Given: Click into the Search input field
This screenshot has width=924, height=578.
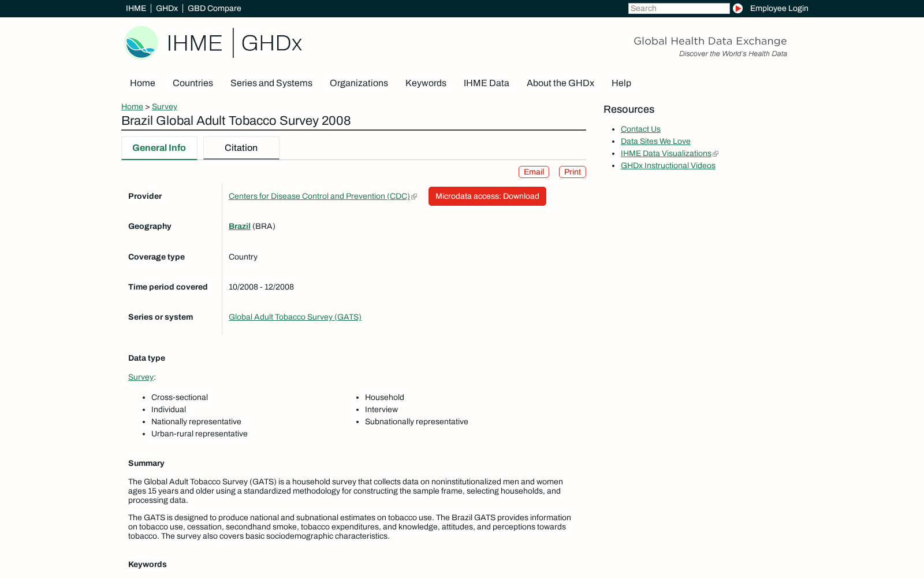Looking at the screenshot, I should coord(679,9).
